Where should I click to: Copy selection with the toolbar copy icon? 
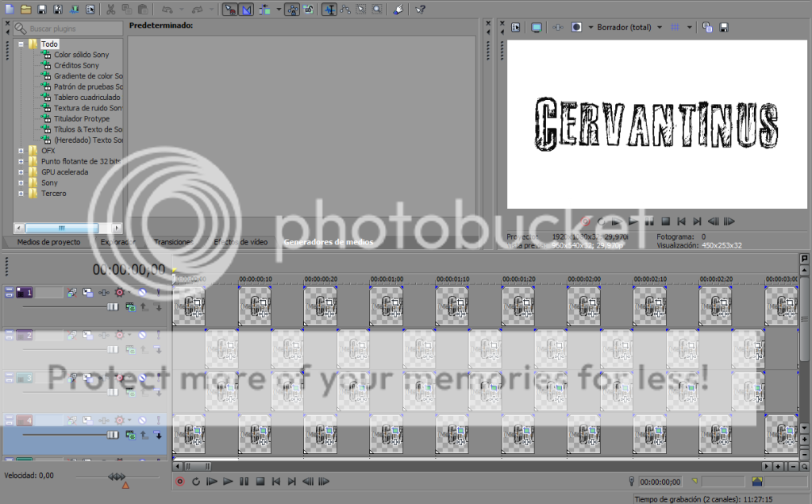[126, 10]
